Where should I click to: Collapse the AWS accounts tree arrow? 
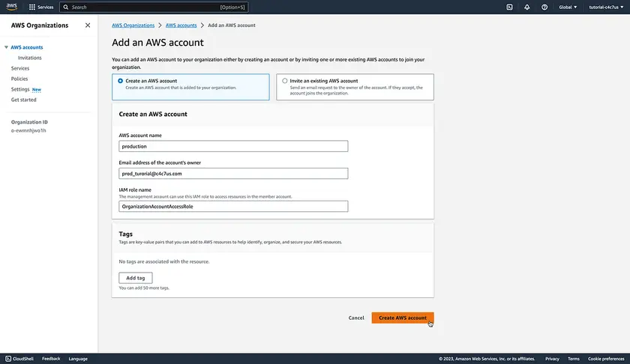point(7,47)
